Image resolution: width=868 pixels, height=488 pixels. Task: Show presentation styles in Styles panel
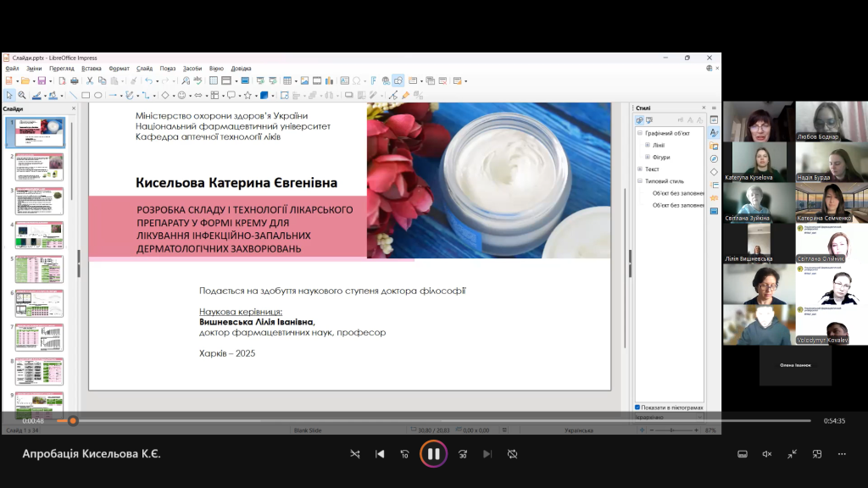(x=649, y=120)
